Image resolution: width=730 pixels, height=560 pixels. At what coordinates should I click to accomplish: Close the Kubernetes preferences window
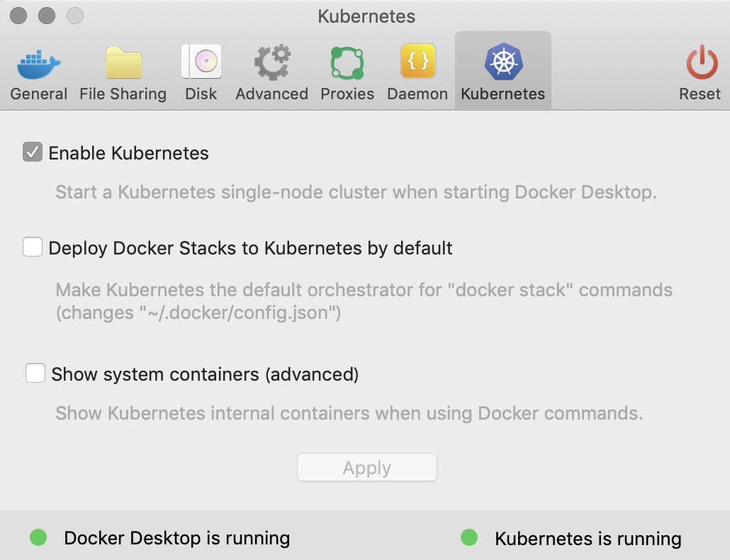[x=18, y=16]
